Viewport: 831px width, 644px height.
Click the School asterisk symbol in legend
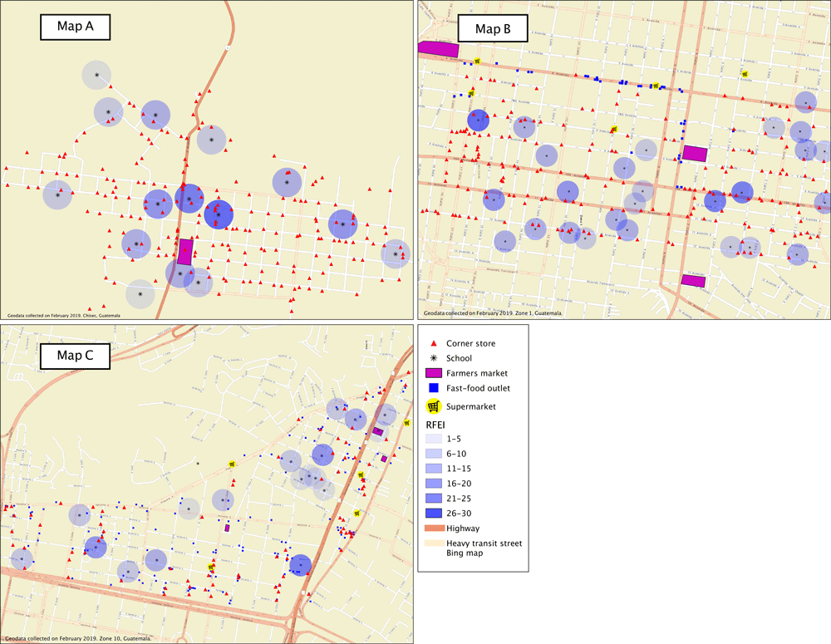coord(432,358)
